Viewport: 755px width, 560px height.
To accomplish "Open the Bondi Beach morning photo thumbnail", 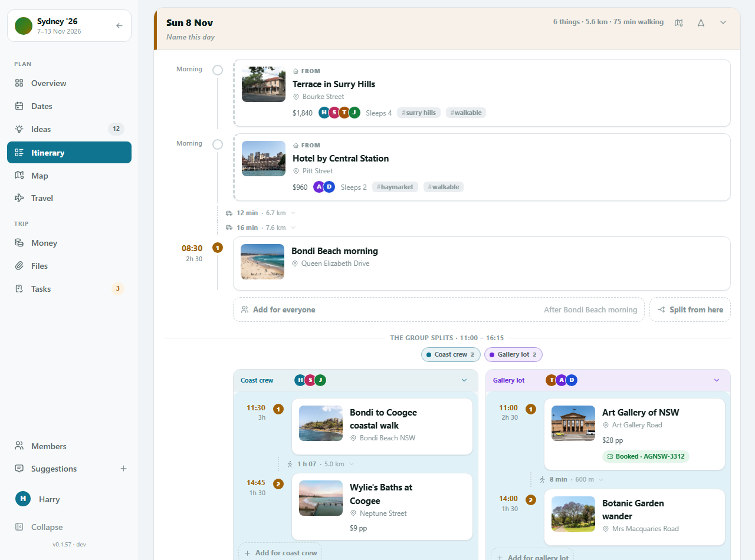I will point(262,262).
